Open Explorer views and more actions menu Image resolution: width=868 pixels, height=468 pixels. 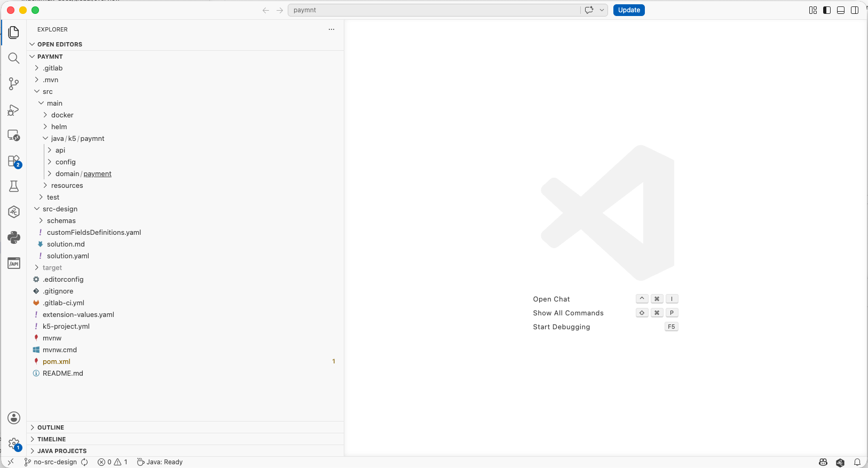332,29
